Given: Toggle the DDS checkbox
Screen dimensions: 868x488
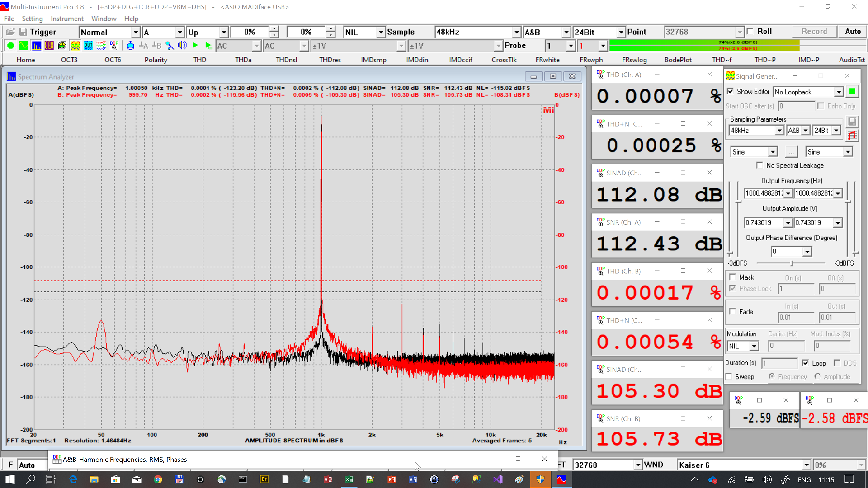Looking at the screenshot, I should (x=837, y=363).
